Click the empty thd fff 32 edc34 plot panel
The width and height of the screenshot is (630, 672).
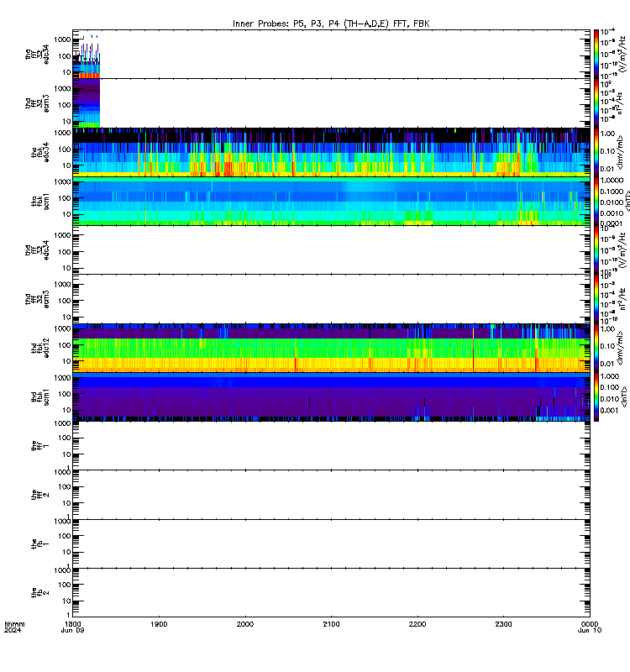pos(331,249)
